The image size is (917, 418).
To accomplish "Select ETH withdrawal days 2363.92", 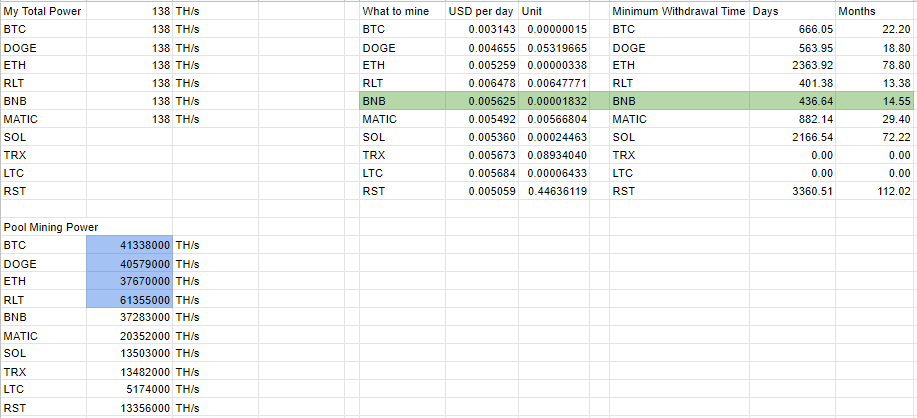I will pyautogui.click(x=792, y=65).
